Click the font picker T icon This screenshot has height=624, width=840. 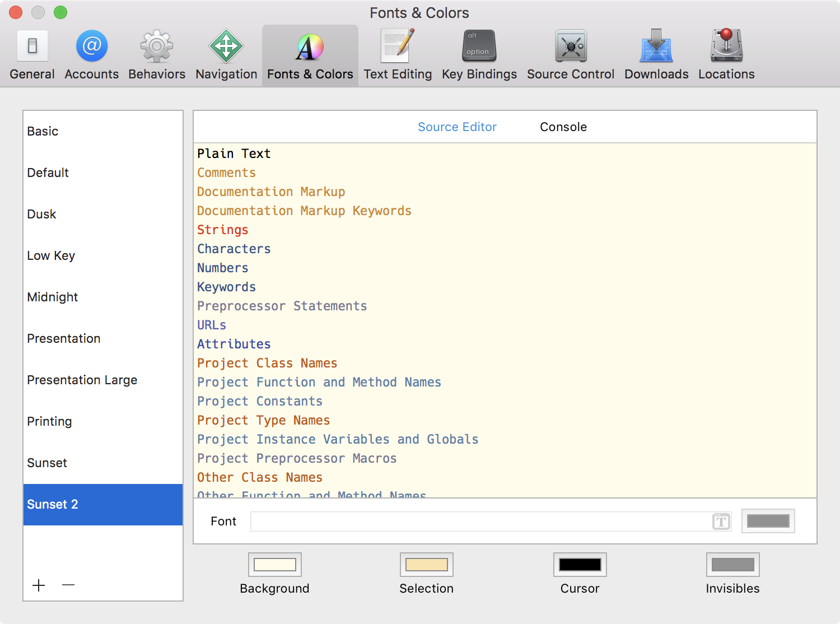point(721,521)
